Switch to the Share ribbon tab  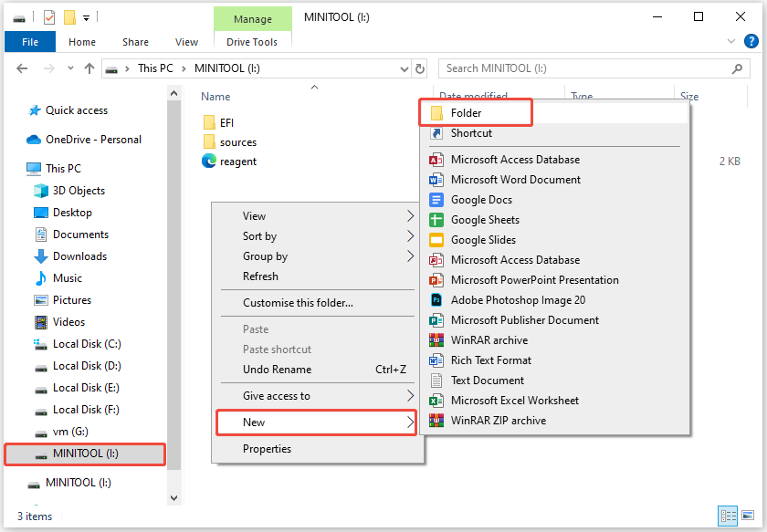click(135, 42)
